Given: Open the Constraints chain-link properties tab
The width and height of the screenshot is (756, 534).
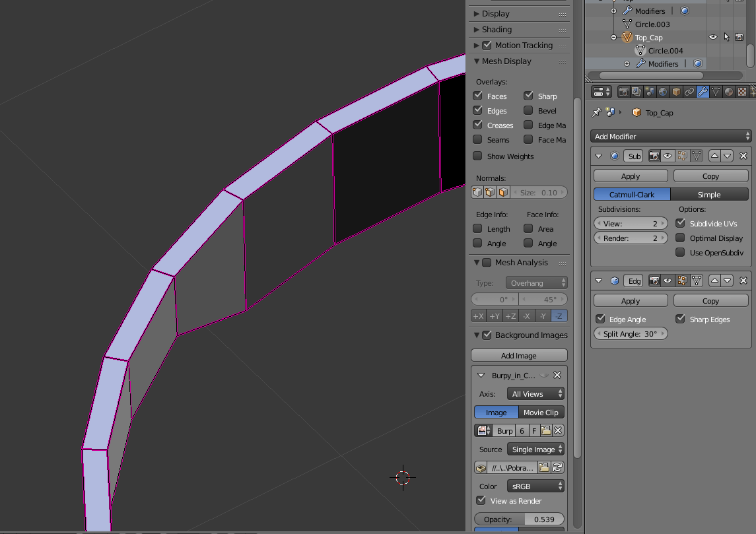Looking at the screenshot, I should click(689, 92).
